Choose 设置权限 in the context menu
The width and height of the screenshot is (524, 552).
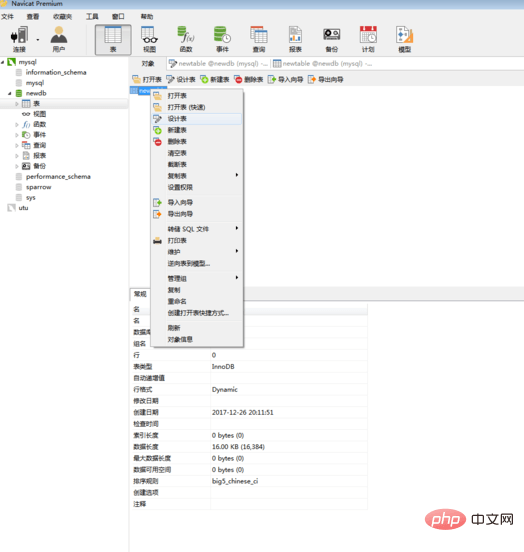click(197, 187)
